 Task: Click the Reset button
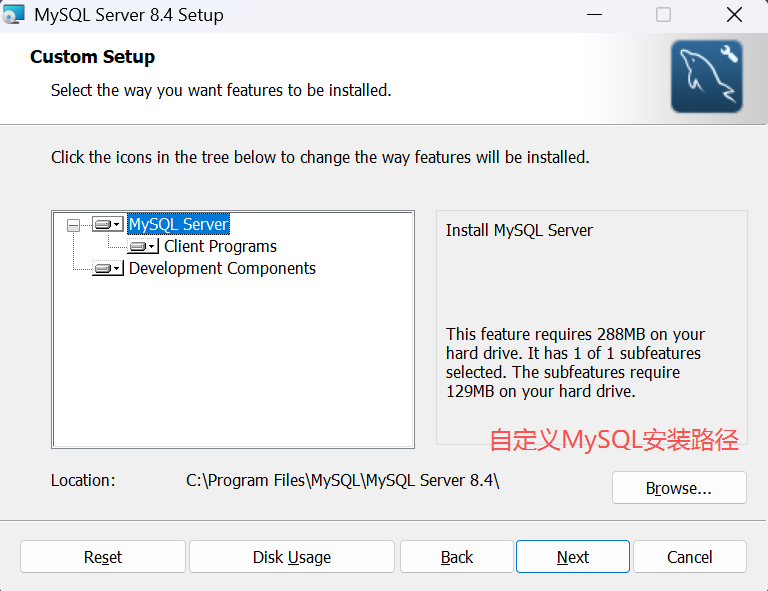[x=103, y=557]
